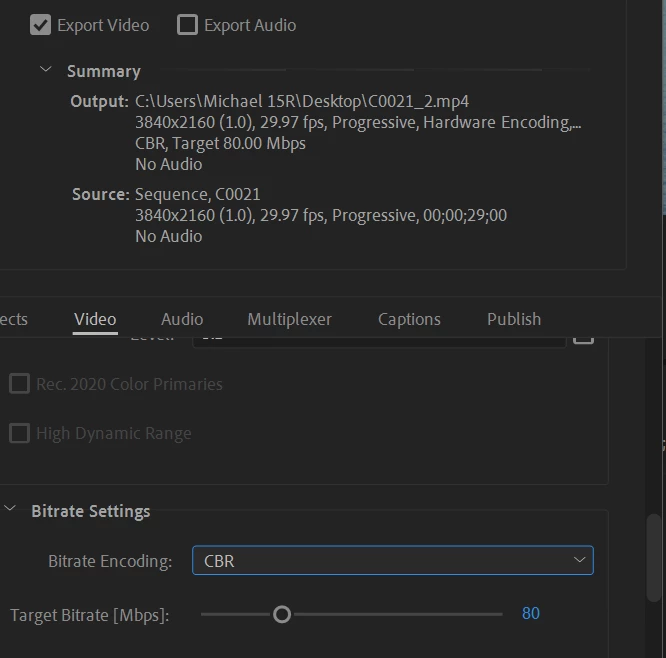Click the 'Bitrate Encoding:' label

coord(110,562)
